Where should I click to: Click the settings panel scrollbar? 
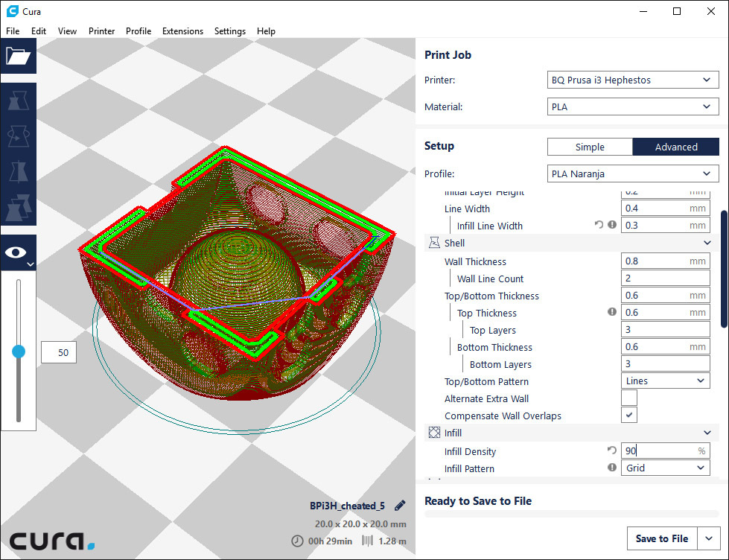(724, 270)
